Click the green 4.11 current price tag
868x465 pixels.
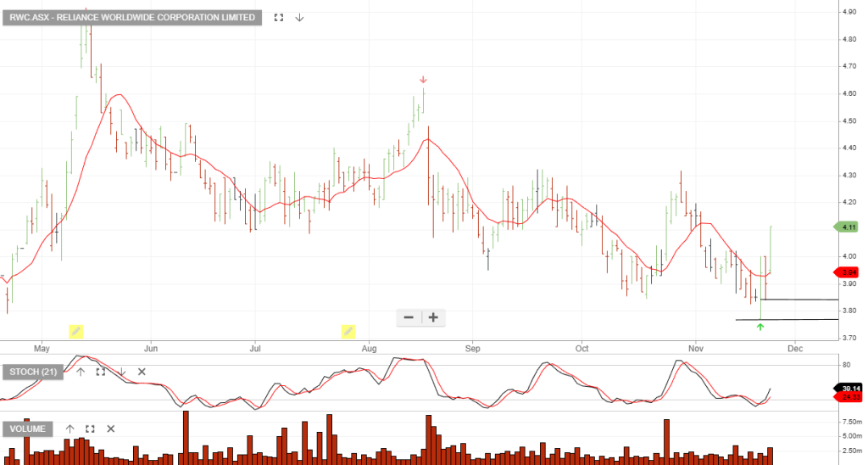click(848, 227)
